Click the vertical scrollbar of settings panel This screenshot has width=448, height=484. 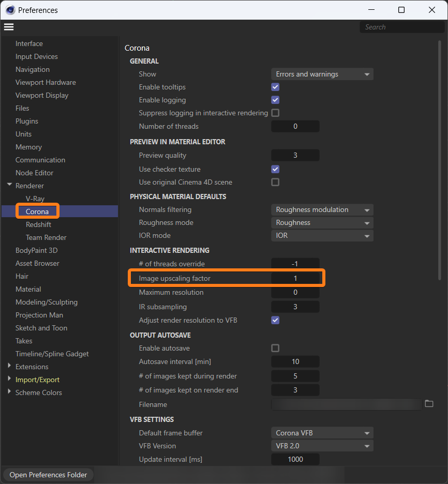pos(440,160)
